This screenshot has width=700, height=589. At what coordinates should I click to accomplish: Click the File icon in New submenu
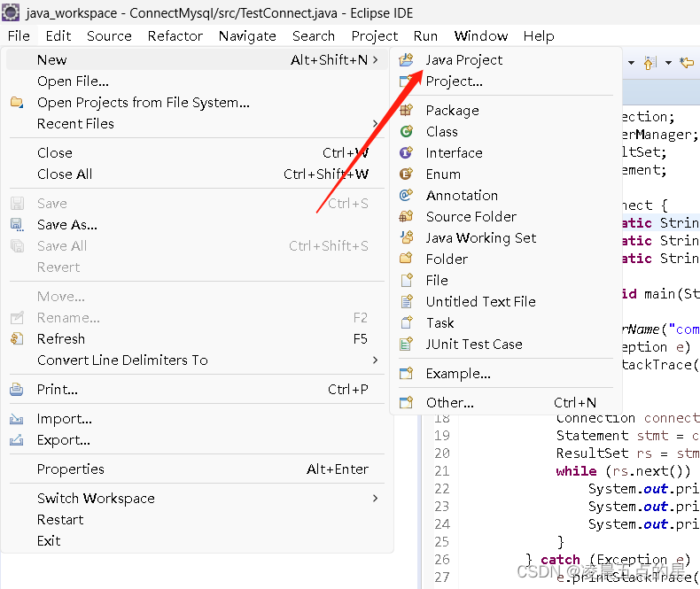[406, 280]
